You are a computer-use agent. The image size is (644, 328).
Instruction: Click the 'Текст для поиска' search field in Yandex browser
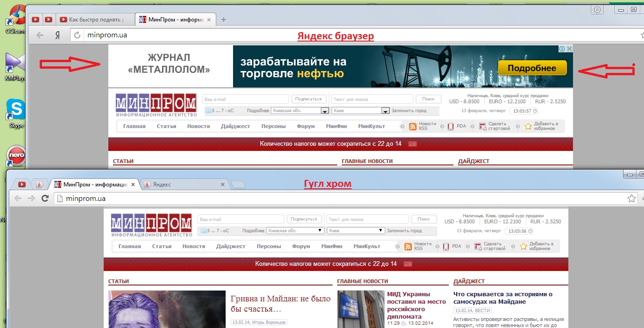[372, 99]
